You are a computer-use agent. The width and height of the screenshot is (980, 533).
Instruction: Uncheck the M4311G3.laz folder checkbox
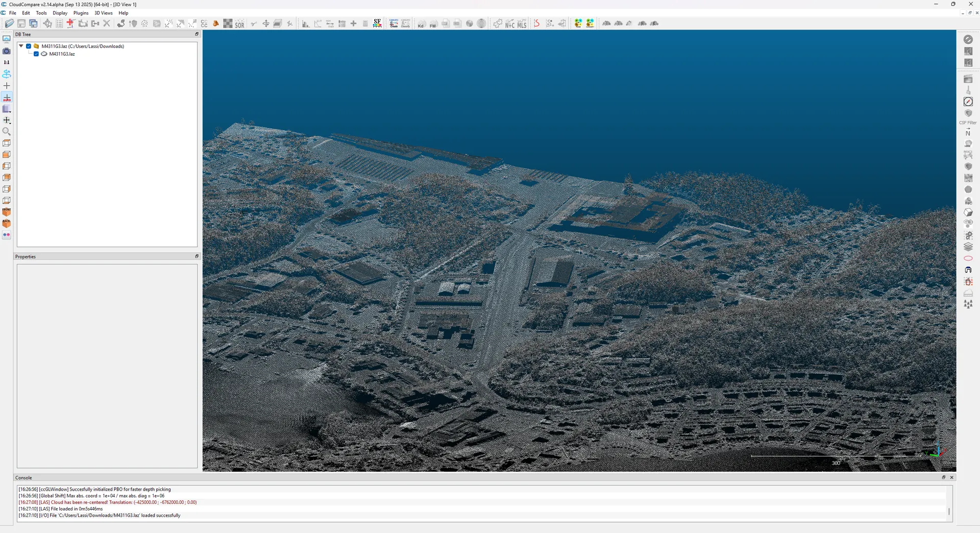29,46
